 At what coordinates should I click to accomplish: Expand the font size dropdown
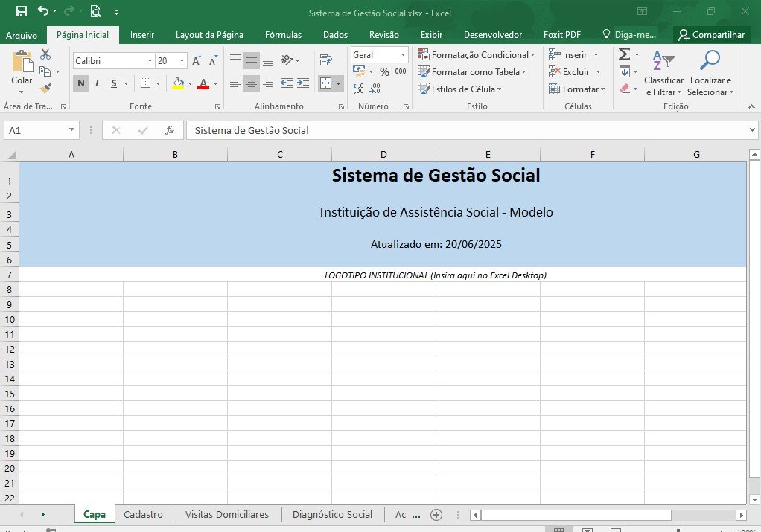click(x=182, y=60)
